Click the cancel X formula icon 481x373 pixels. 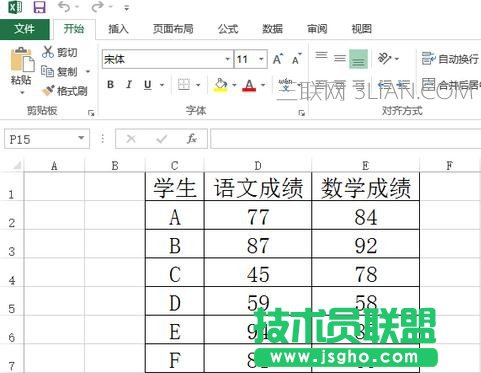[131, 138]
